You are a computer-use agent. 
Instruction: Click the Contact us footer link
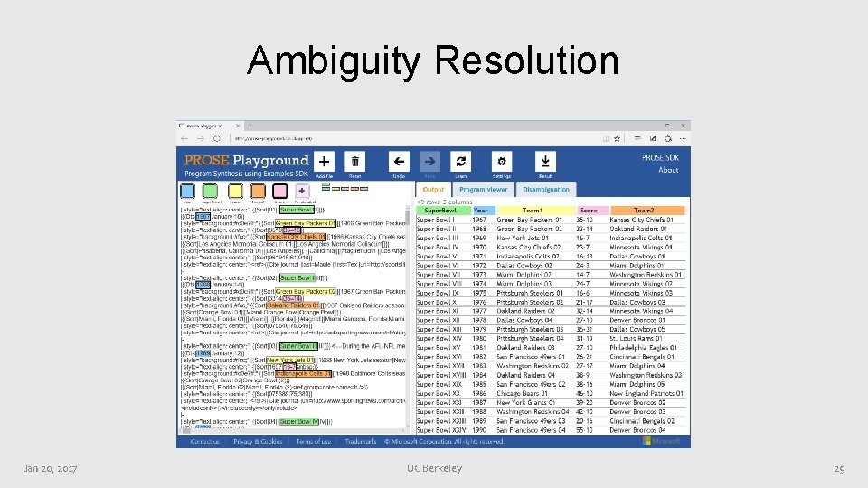[x=205, y=442]
